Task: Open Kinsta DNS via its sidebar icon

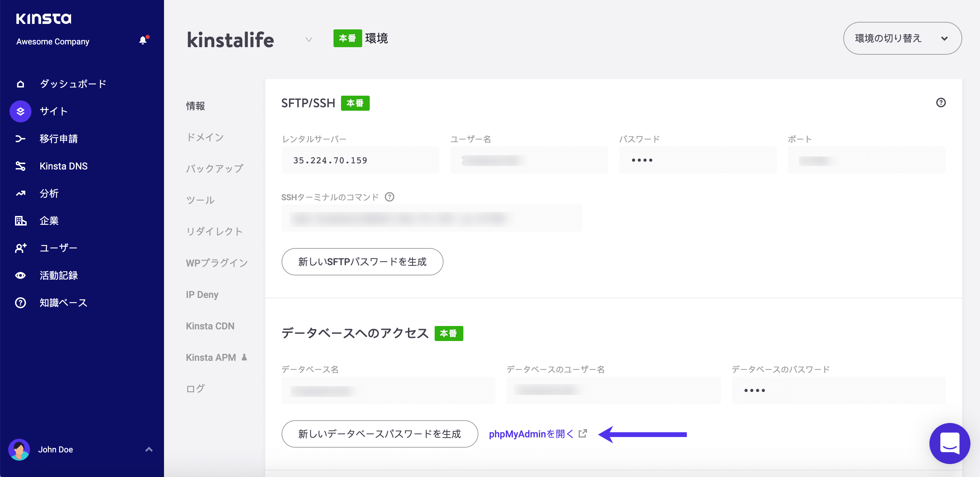Action: (20, 166)
